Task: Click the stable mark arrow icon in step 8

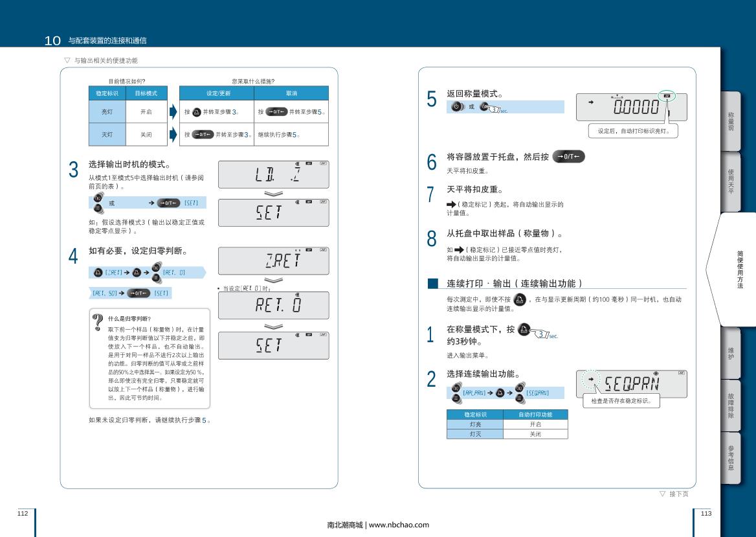Action: point(459,249)
